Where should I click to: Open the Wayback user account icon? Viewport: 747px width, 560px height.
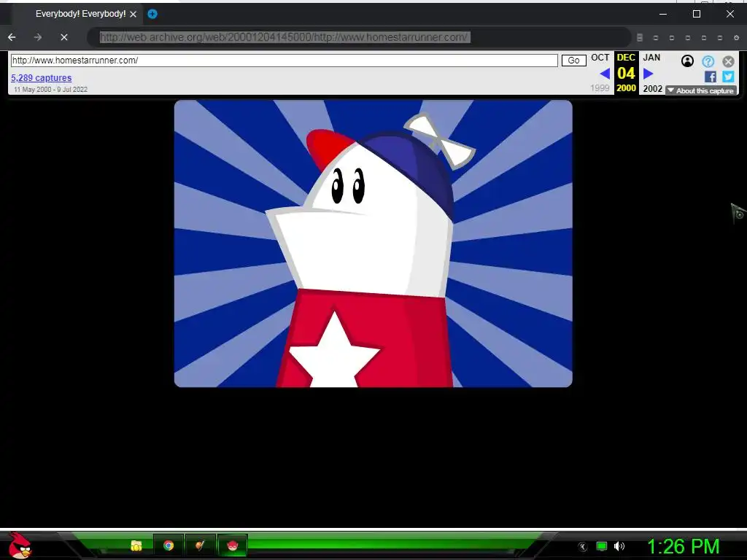(x=687, y=61)
